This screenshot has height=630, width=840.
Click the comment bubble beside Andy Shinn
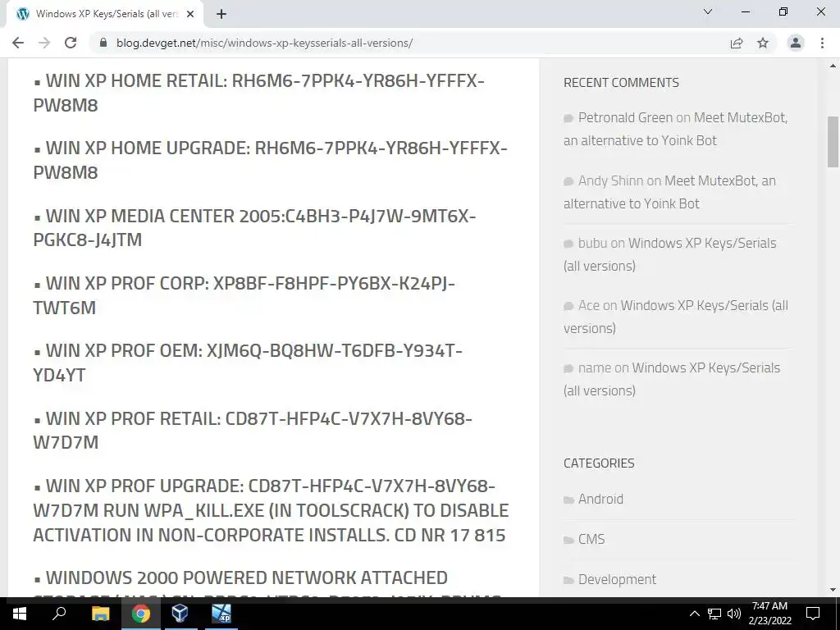(568, 182)
